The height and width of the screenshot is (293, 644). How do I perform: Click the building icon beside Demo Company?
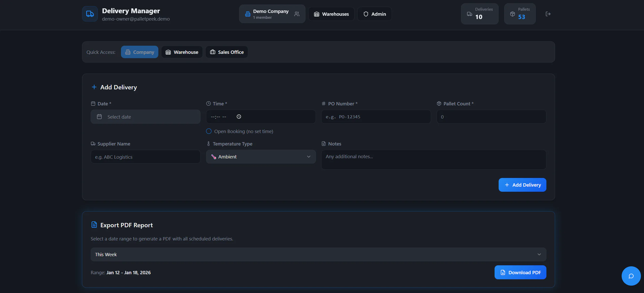pos(248,14)
